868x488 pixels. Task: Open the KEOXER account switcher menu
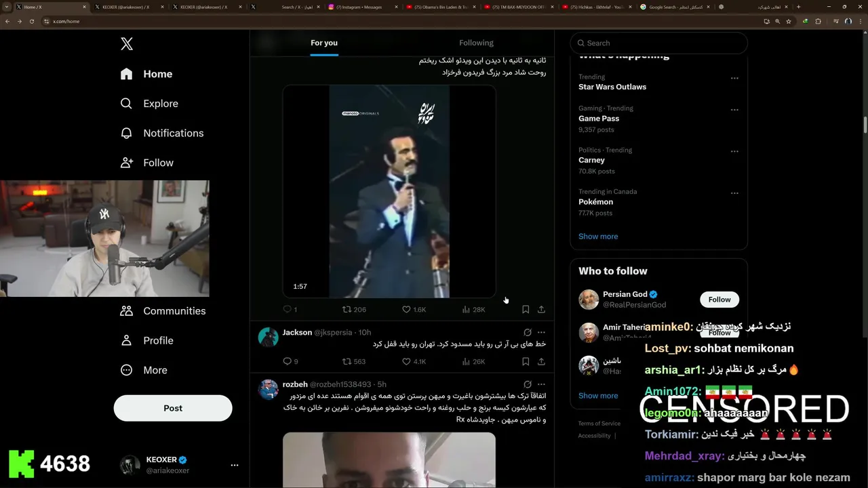(x=180, y=465)
